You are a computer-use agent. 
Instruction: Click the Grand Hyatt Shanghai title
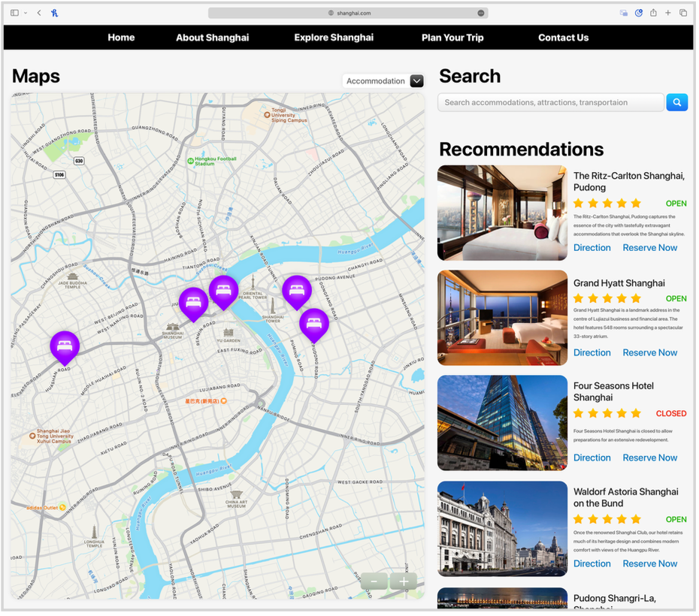(621, 284)
